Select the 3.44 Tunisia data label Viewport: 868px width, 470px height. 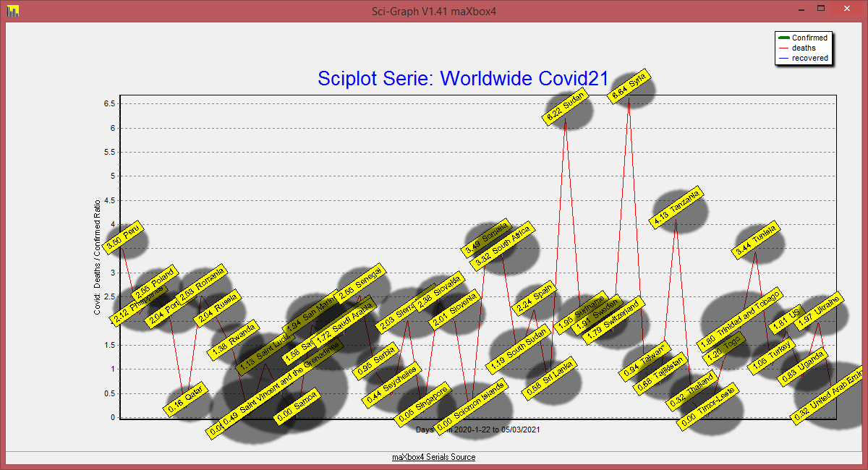pos(758,240)
